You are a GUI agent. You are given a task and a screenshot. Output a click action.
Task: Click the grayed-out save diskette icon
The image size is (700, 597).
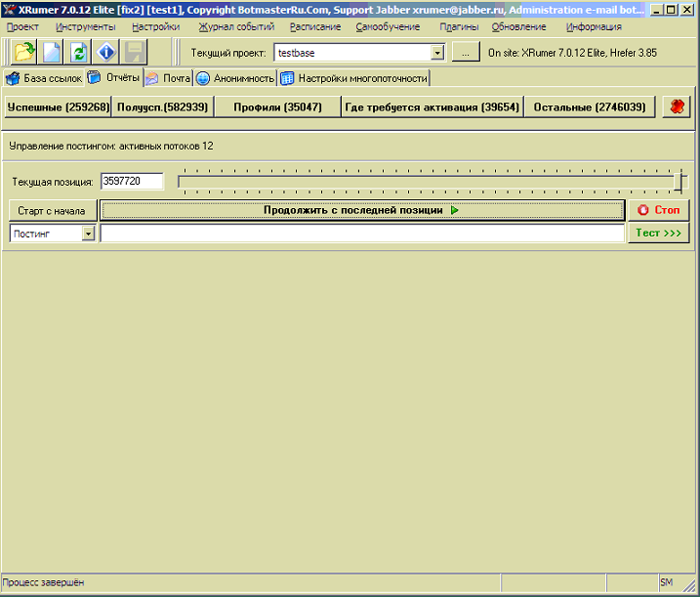click(134, 53)
